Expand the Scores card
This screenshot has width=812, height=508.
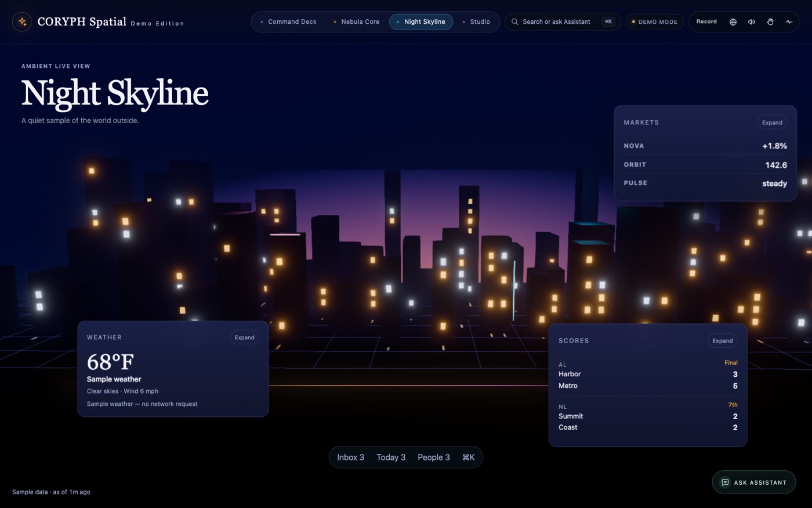[x=723, y=341]
